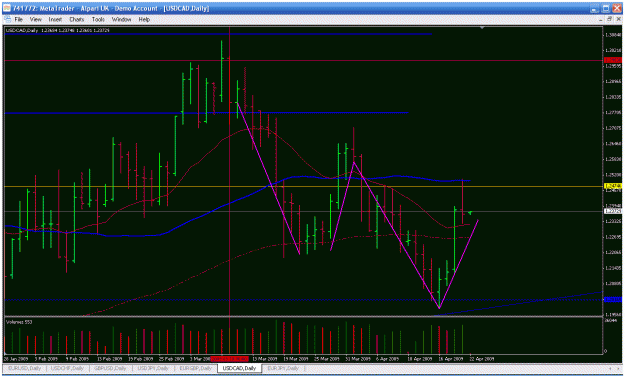Close the inner chart window via menu bar
Image resolution: width=625 pixels, height=376 pixels.
pos(618,19)
